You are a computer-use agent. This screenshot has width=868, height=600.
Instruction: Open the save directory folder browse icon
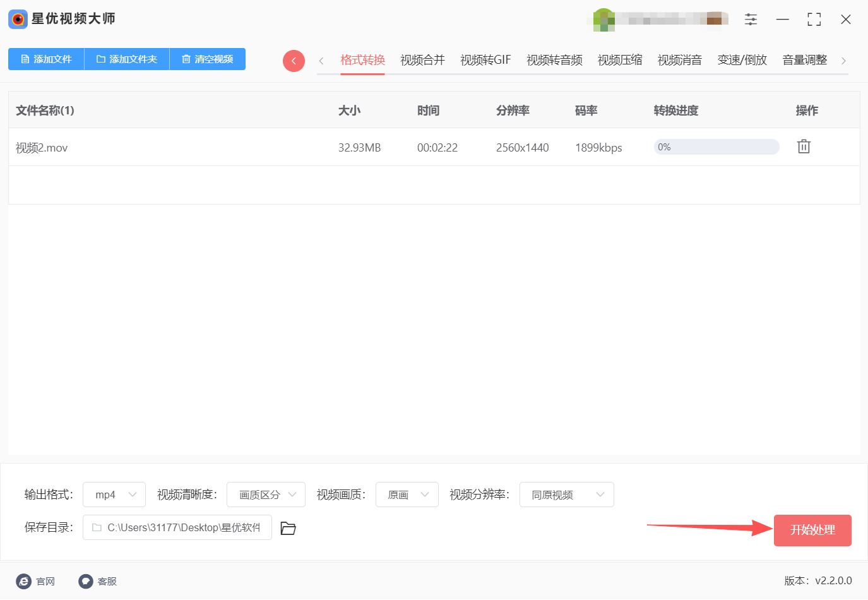288,528
